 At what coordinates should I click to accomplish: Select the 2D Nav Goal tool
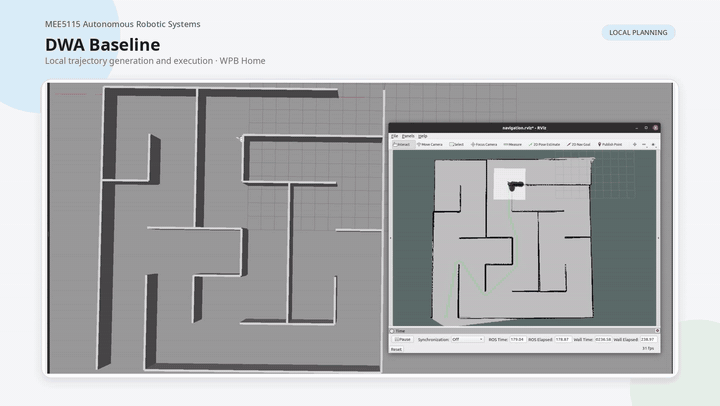pos(579,144)
